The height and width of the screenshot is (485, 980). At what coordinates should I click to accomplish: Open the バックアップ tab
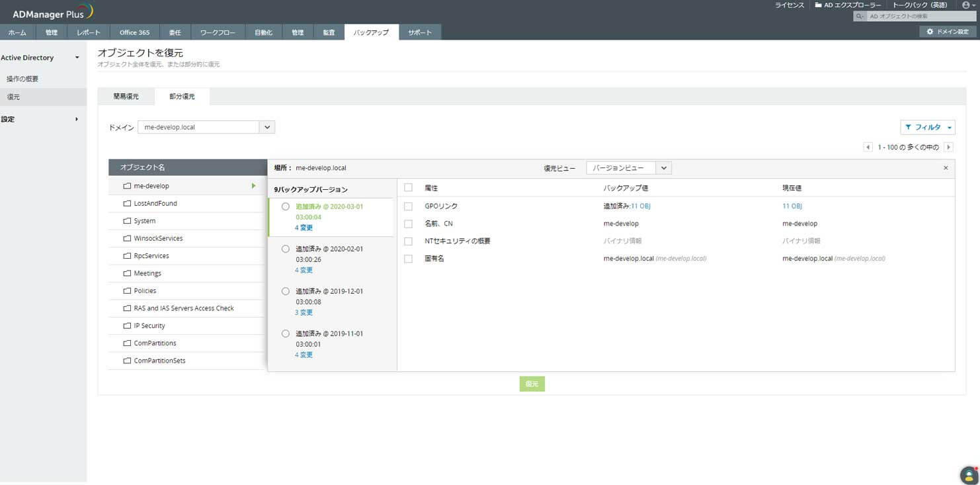tap(371, 32)
